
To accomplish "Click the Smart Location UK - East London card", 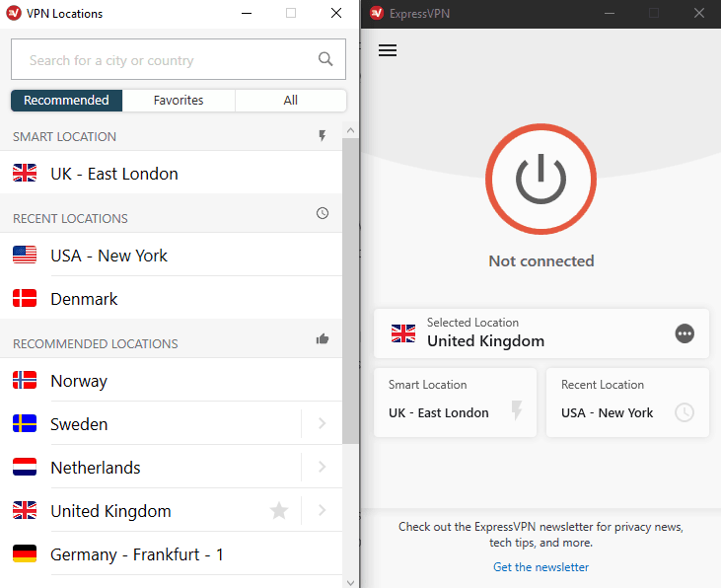I will click(x=456, y=403).
